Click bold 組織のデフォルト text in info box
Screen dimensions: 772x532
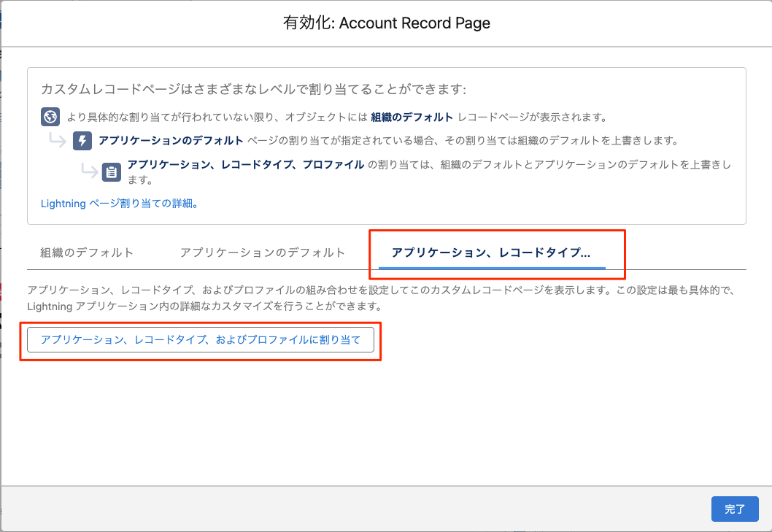[x=412, y=117]
